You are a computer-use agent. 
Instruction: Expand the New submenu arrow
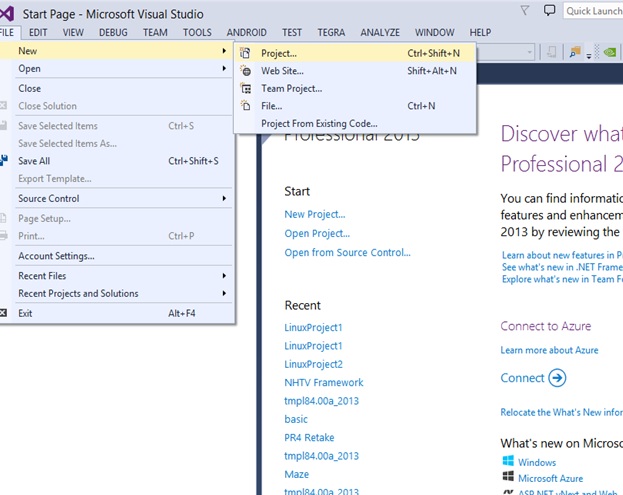tap(224, 51)
